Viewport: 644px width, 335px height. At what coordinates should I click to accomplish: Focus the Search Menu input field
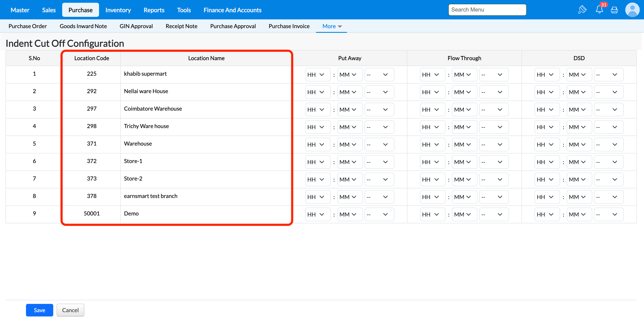[x=487, y=10]
